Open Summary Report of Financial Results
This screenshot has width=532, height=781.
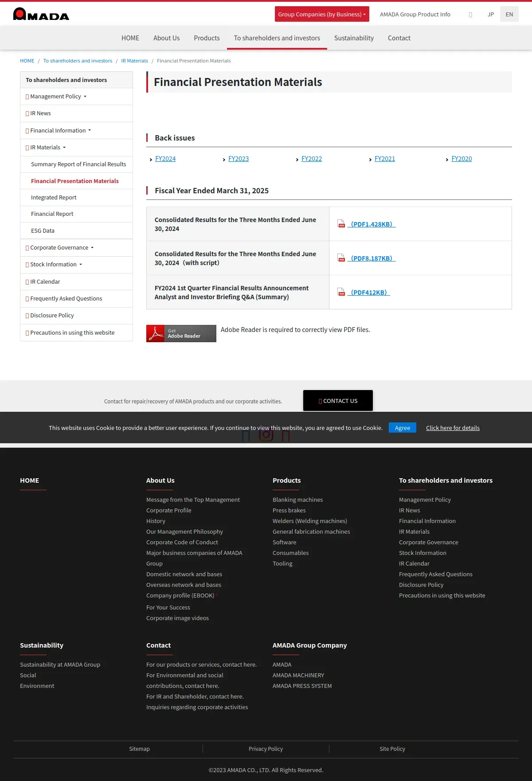pos(76,164)
